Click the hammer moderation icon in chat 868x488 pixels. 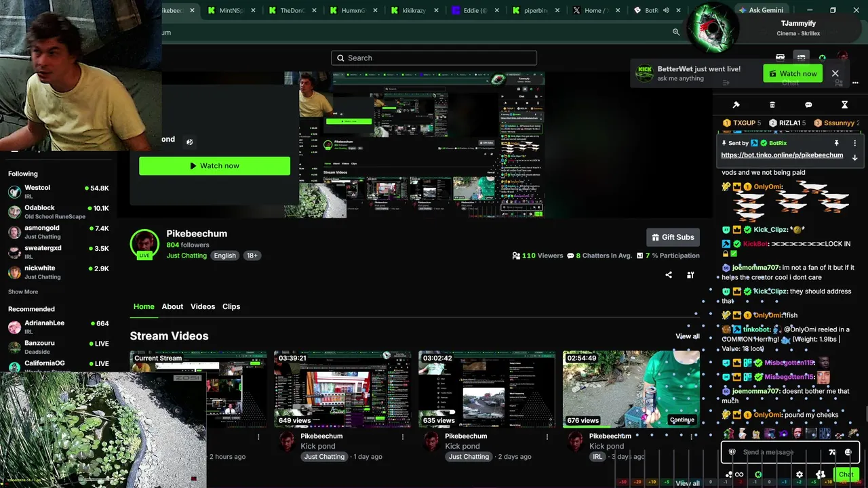736,105
